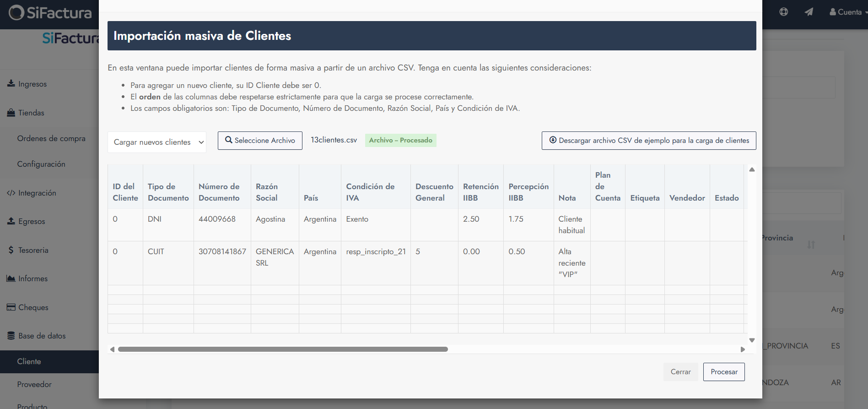
Task: Click the Seleccione Archivo button
Action: (x=260, y=140)
